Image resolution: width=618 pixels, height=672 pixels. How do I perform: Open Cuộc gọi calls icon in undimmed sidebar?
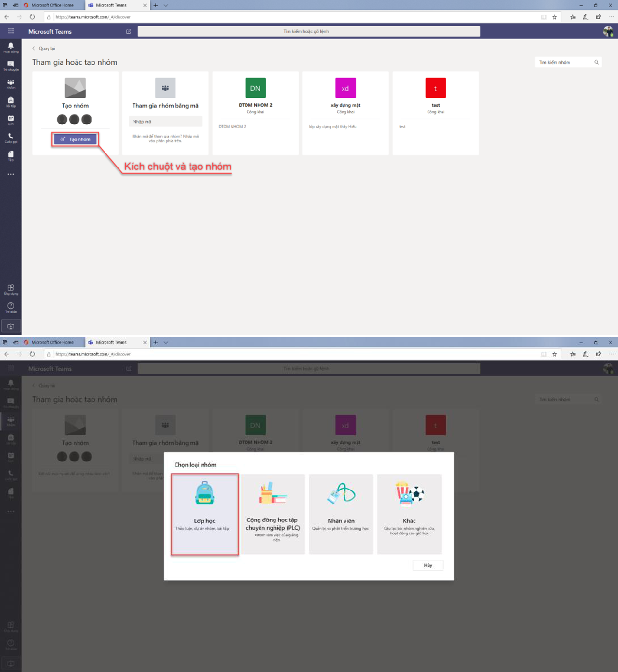click(x=11, y=137)
